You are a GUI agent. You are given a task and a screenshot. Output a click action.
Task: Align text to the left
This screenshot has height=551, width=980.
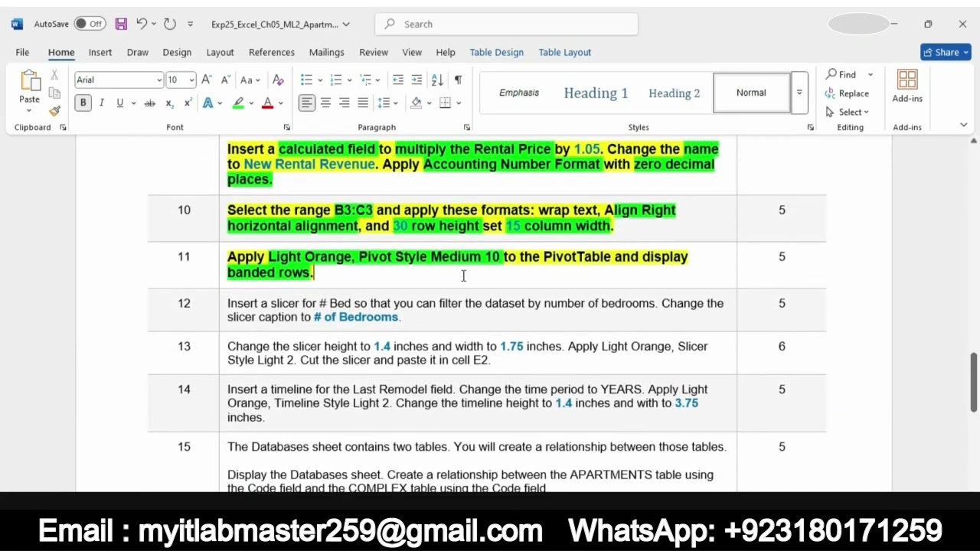[306, 103]
